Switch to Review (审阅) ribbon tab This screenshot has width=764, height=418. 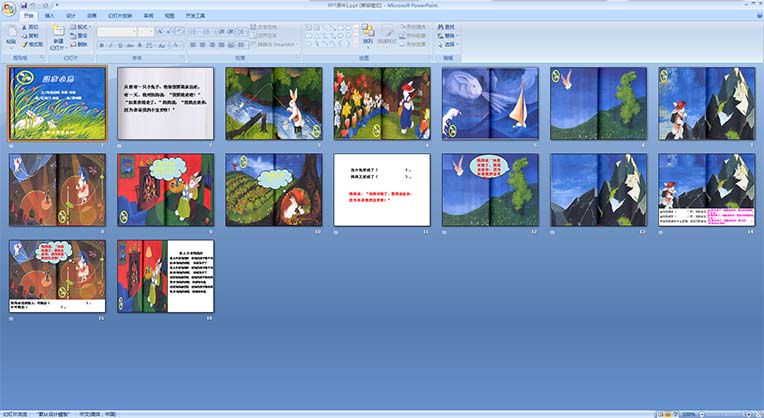tap(149, 16)
